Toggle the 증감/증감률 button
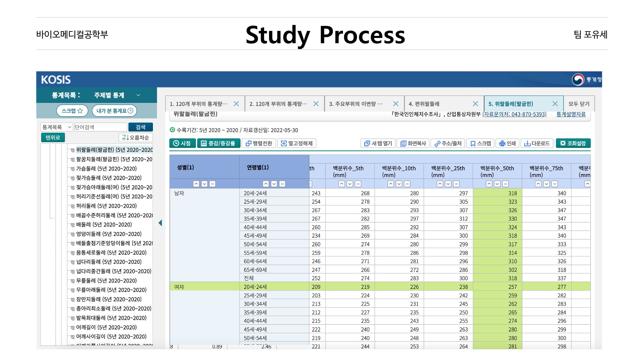The height and width of the screenshot is (362, 644). point(218,143)
